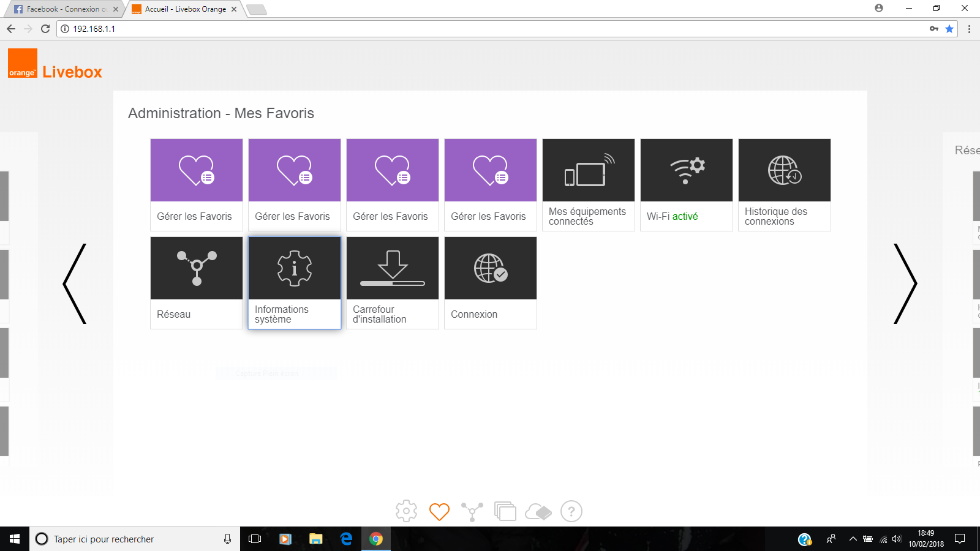The height and width of the screenshot is (551, 980).
Task: Click the Orange Livebox logo
Action: 55,64
